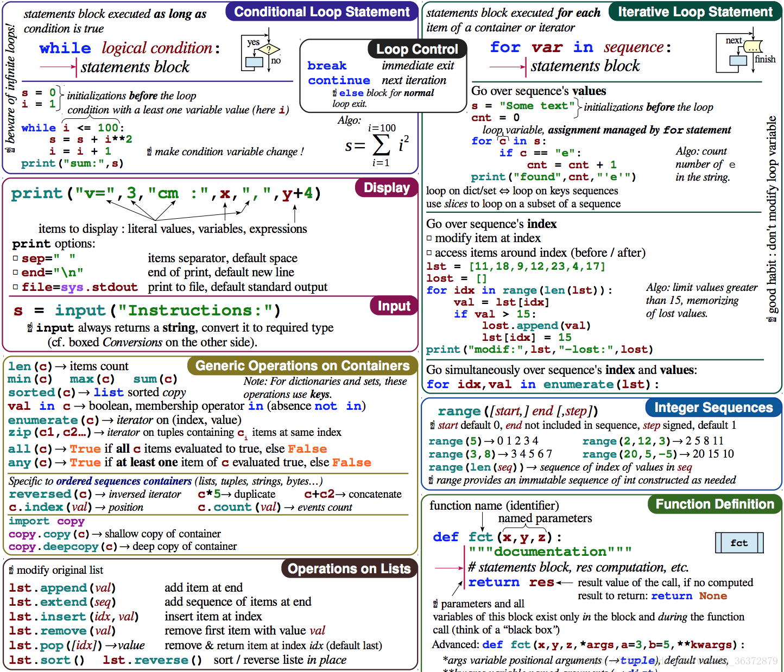Click the 'print("sum:",s)' code line
Viewport: 784px width, 672px height.
pyautogui.click(x=72, y=163)
